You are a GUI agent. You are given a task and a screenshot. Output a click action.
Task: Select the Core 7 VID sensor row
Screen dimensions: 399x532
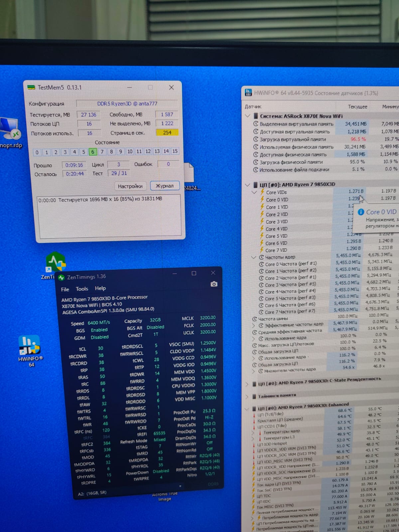[x=326, y=250]
